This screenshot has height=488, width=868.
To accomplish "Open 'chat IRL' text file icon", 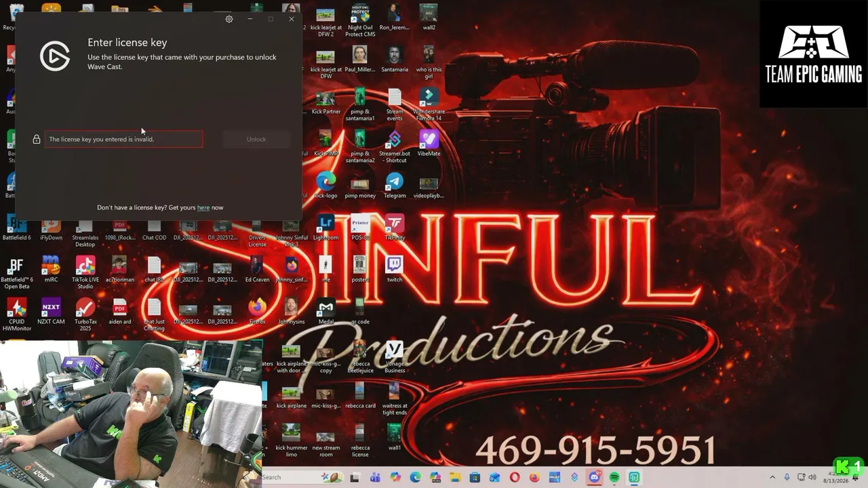I will tap(154, 270).
